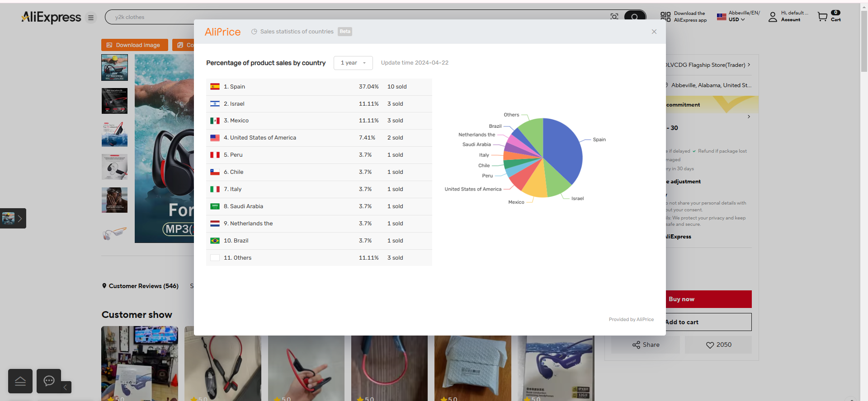The height and width of the screenshot is (401, 868).
Task: Click the Italy flag icon
Action: 215,189
